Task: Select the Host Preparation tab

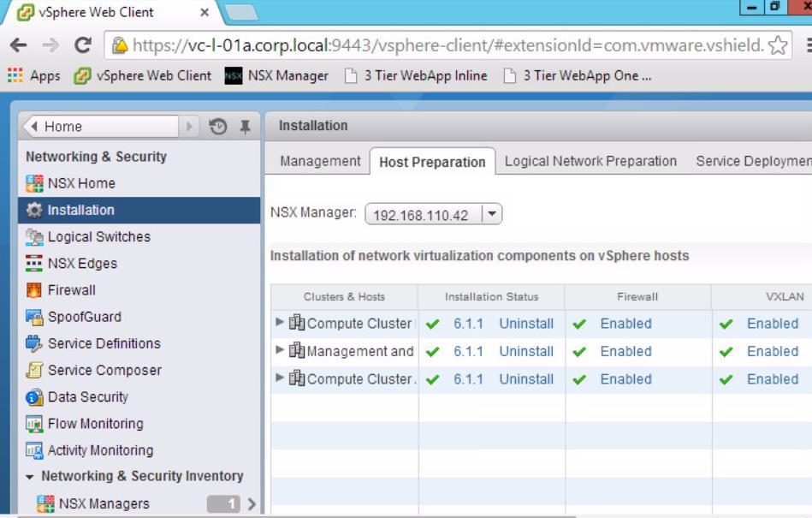Action: [432, 162]
